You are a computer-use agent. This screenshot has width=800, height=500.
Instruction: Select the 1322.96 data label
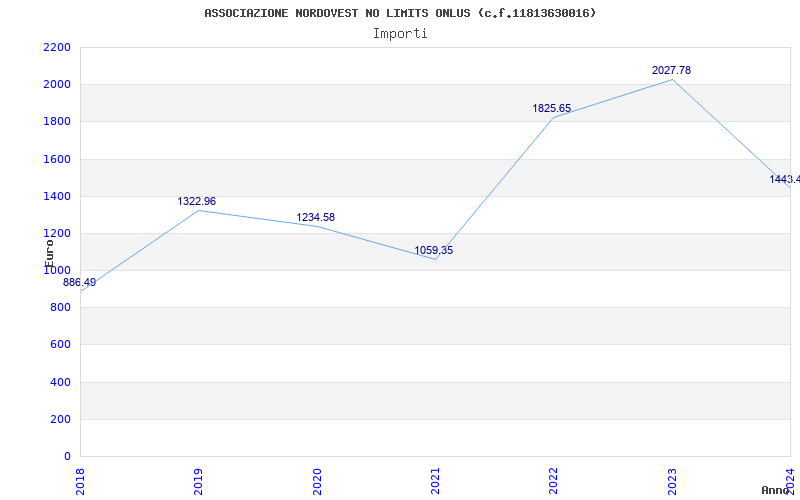[196, 202]
